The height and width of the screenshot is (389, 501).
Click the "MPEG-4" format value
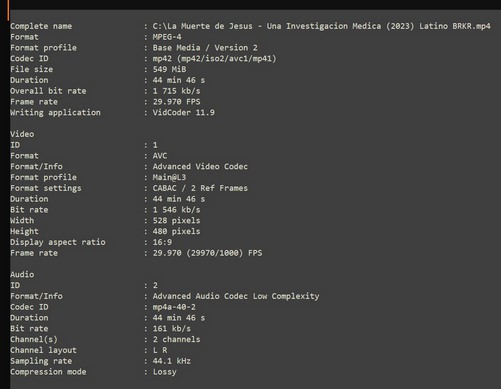point(167,37)
